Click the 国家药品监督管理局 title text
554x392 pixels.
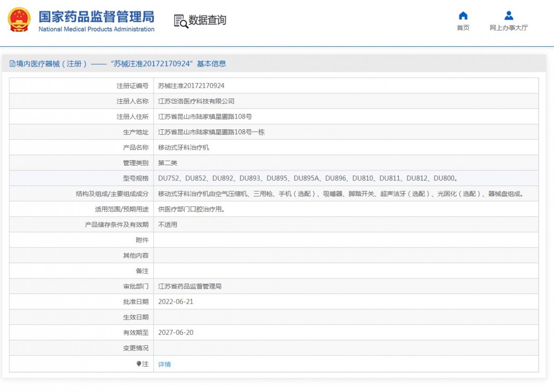click(x=96, y=17)
